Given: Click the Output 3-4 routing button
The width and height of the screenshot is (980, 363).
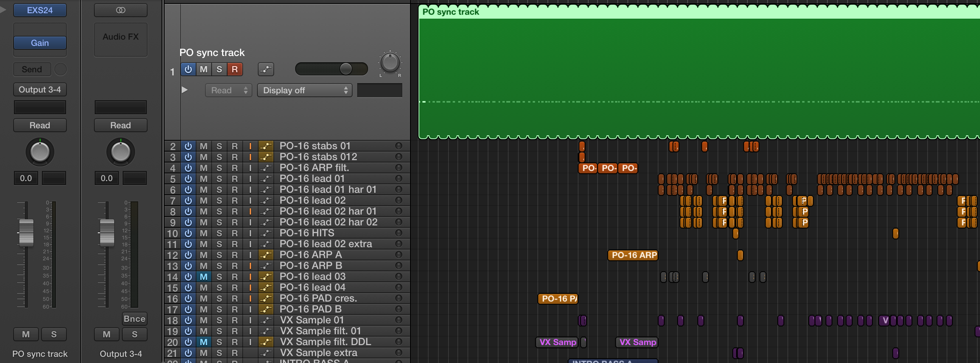Looking at the screenshot, I should click(x=40, y=89).
